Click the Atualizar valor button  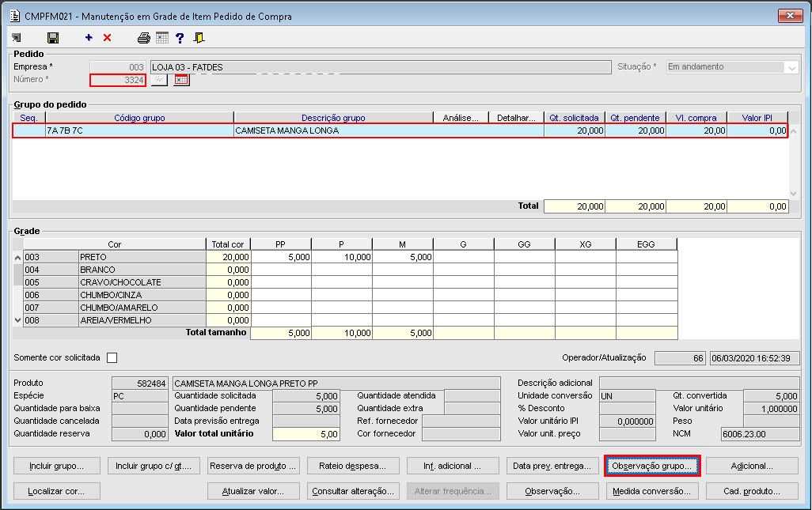(254, 491)
